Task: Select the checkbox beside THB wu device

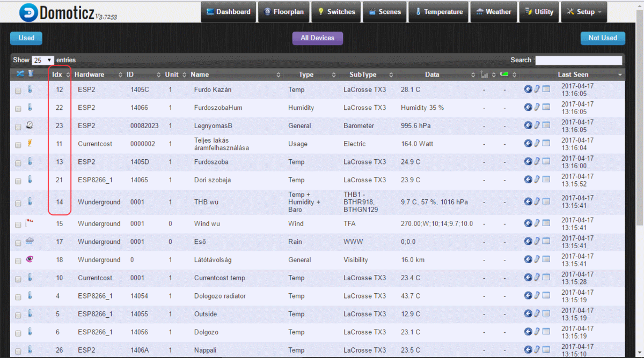Action: coord(18,203)
